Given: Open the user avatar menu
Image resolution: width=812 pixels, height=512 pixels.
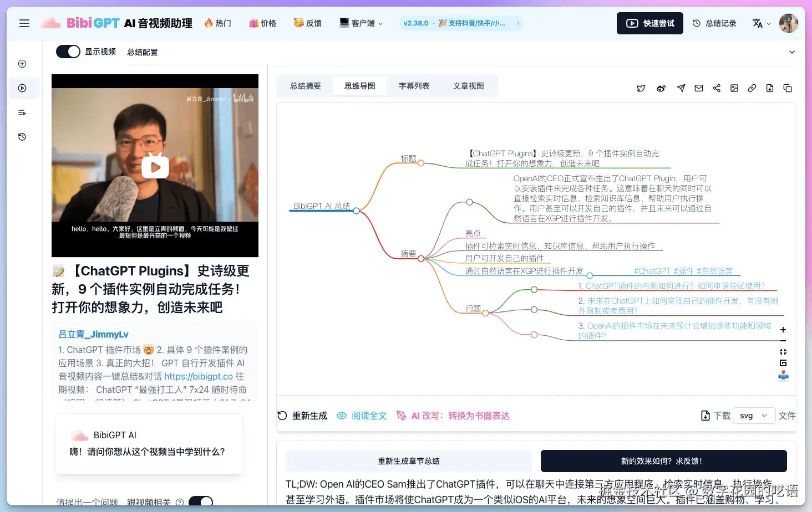Looking at the screenshot, I should tap(789, 23).
